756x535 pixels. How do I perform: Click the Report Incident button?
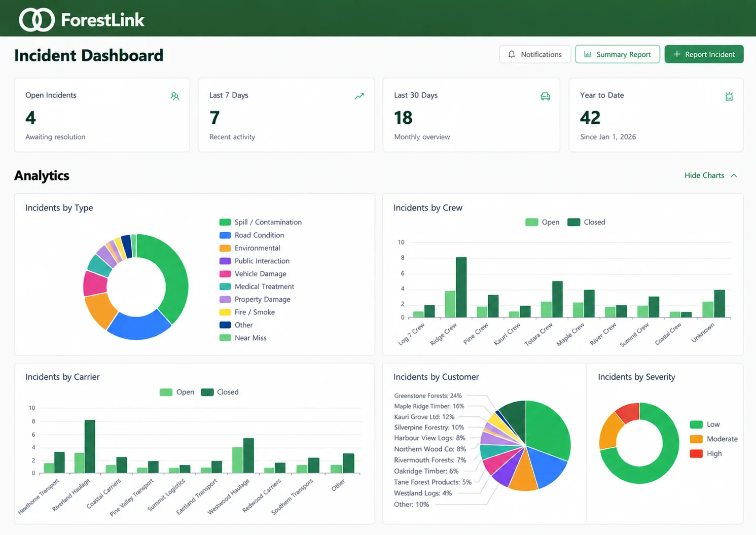click(704, 54)
